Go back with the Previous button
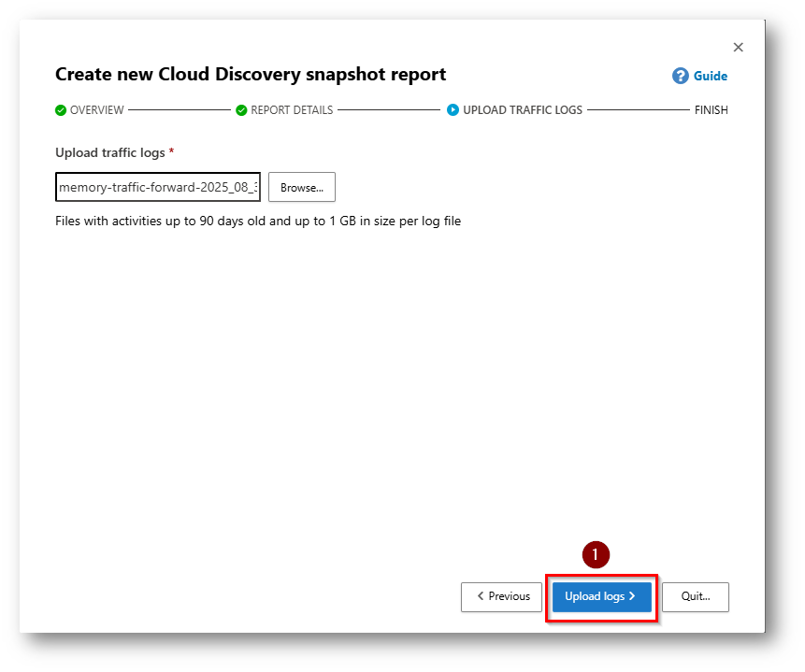Image resolution: width=805 pixels, height=672 pixels. tap(501, 596)
